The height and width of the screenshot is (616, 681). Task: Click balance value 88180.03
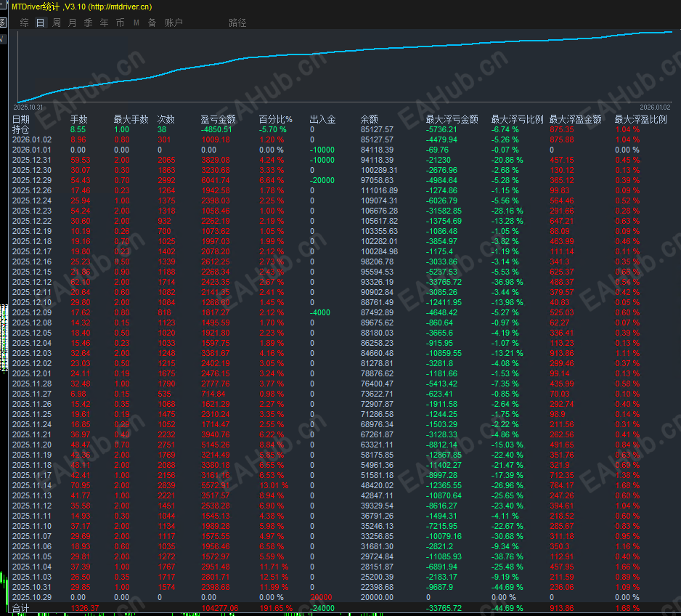point(377,333)
